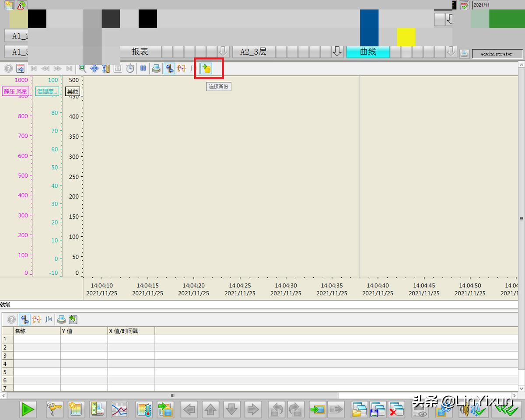This screenshot has height=420, width=525.
Task: Click the key login icon in bottom bar
Action: [55, 410]
